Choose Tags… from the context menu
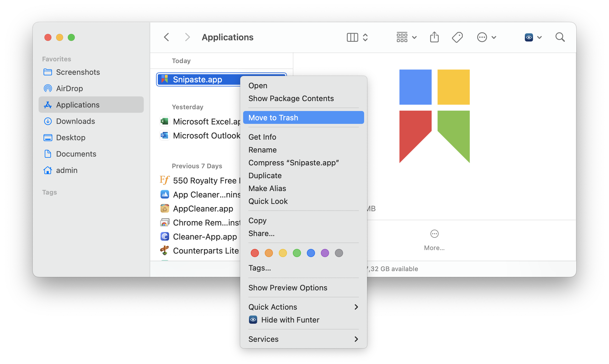 303,268
